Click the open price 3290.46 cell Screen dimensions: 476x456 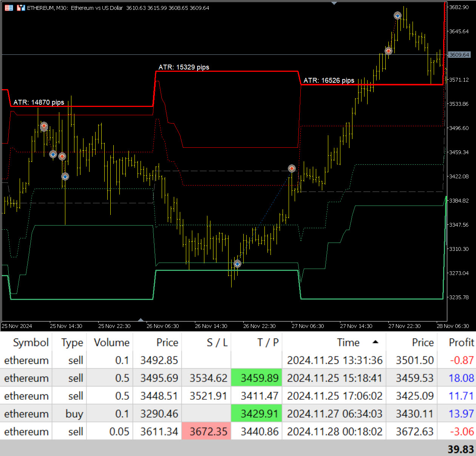pyautogui.click(x=159, y=414)
